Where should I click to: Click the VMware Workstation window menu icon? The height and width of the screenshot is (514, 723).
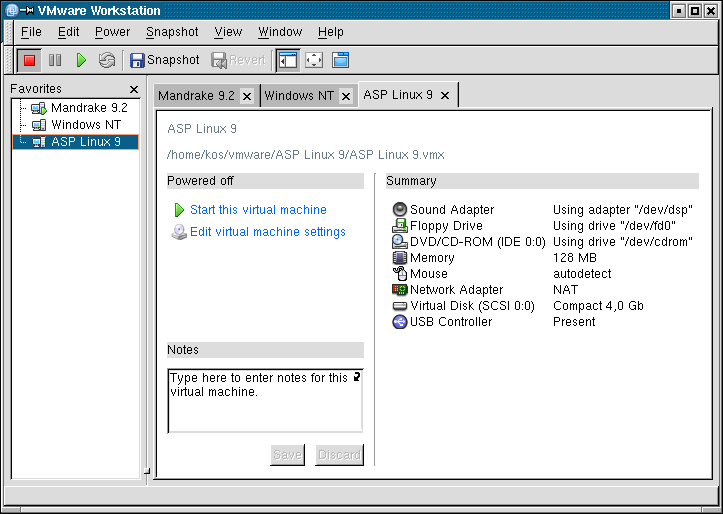tap(12, 10)
